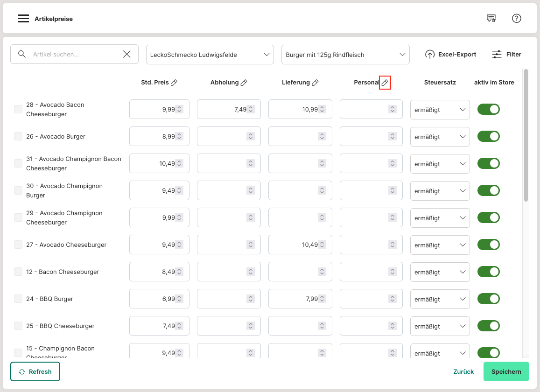Disable store toggle for 26 - Avocado Burger
This screenshot has width=540, height=392.
click(x=488, y=136)
